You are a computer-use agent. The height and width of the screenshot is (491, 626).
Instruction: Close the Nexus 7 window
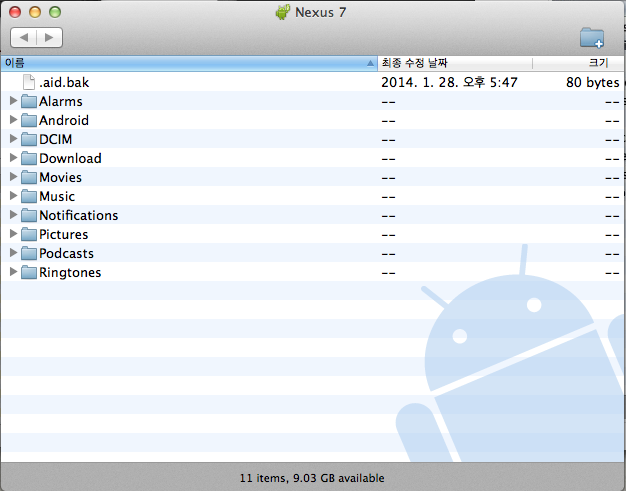(x=15, y=12)
